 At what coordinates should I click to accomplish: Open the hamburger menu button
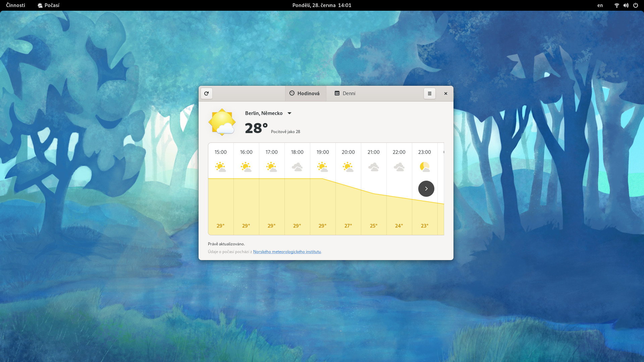click(x=429, y=94)
